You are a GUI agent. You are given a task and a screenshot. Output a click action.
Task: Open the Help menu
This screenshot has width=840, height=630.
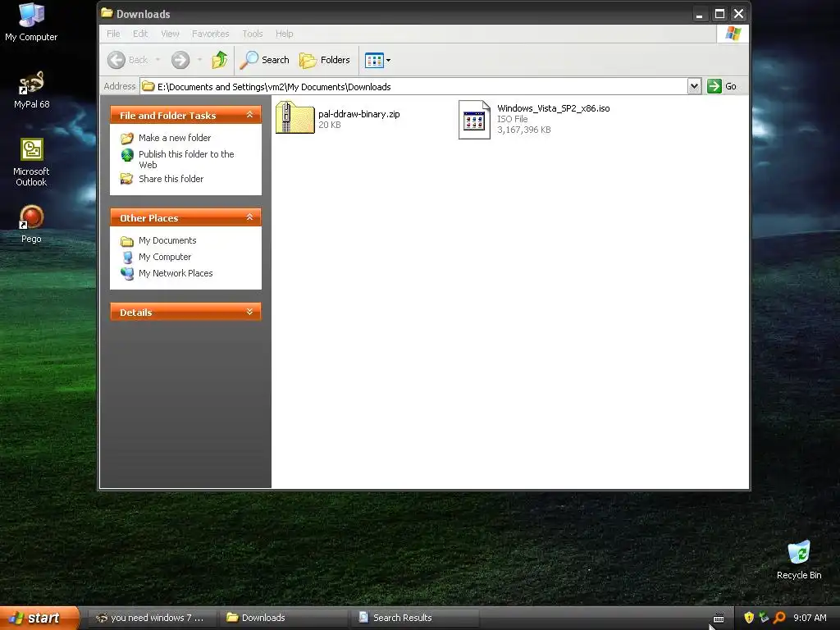pyautogui.click(x=285, y=34)
